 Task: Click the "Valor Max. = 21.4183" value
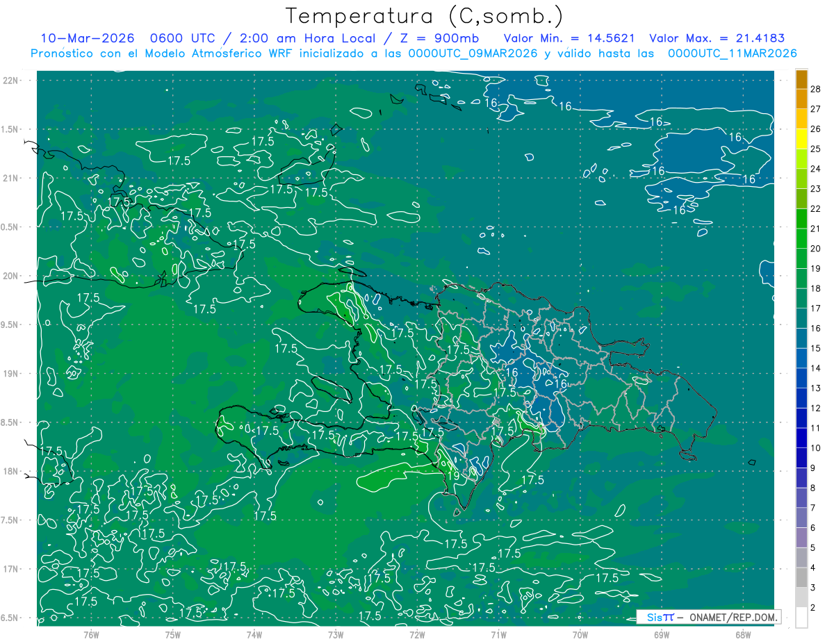pyautogui.click(x=716, y=39)
